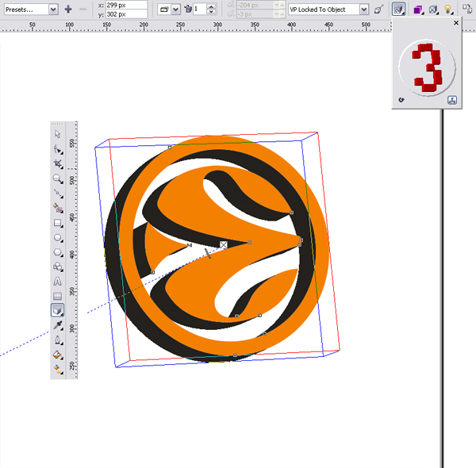Image resolution: width=476 pixels, height=468 pixels.
Task: Open the extrusion Color options
Action: tap(418, 10)
